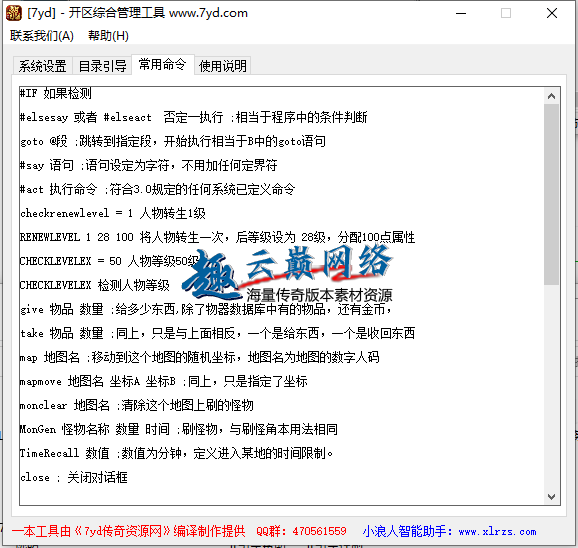Switch to the 目录引导 tab
This screenshot has width=578, height=548.
[102, 66]
